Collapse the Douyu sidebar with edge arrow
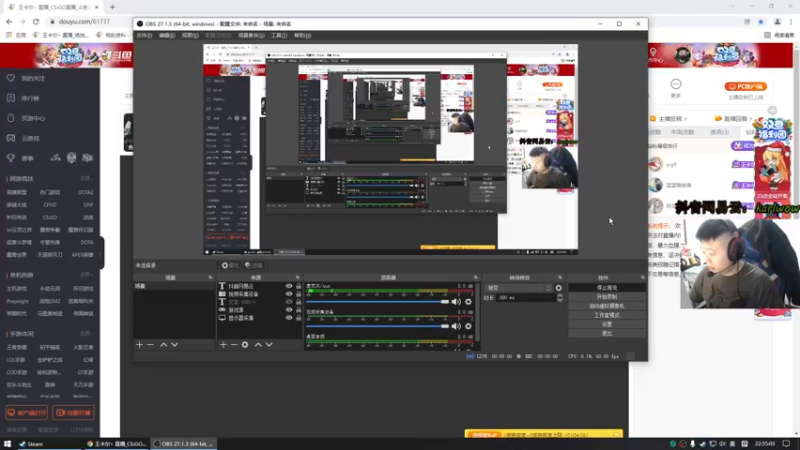 point(101,254)
